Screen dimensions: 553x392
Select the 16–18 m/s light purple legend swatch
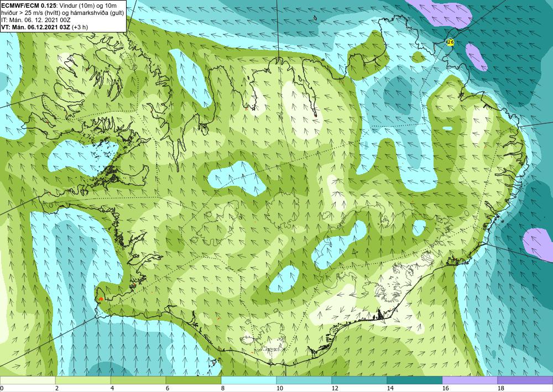pos(469,380)
